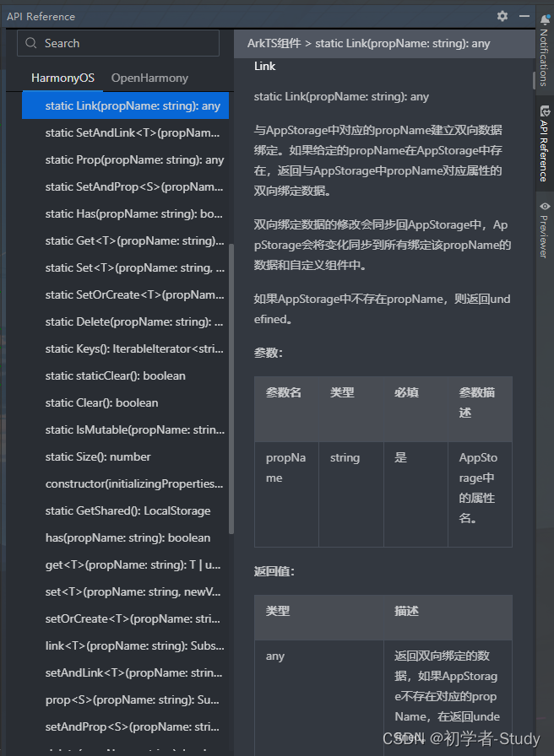This screenshot has width=554, height=756.
Task: Switch to the HarmonyOS tab
Action: 62,78
